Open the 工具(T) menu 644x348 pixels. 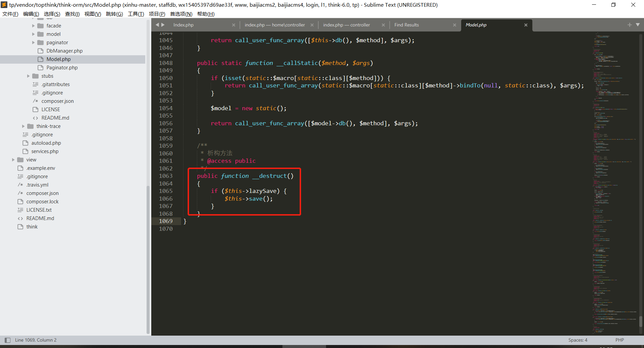tap(136, 14)
